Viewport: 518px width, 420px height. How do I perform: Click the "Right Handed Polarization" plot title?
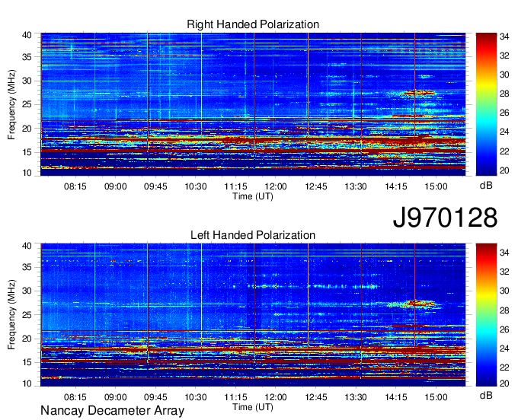click(x=253, y=24)
